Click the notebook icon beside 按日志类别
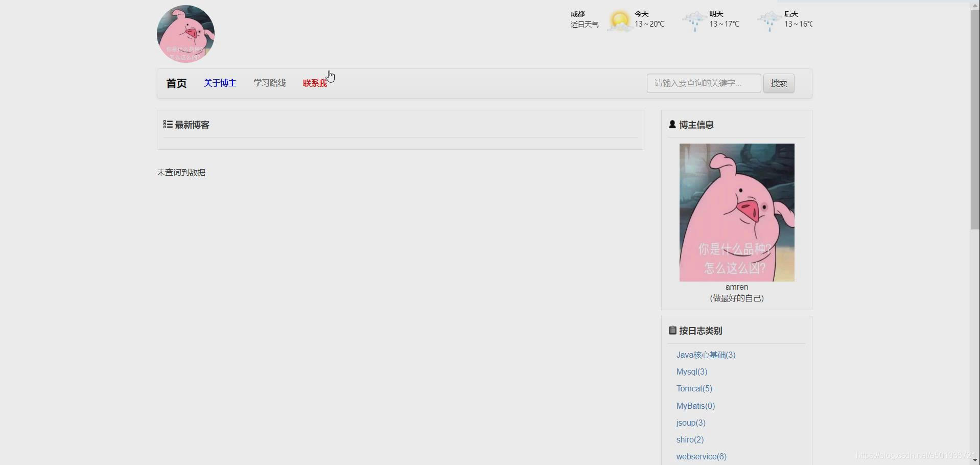 pyautogui.click(x=672, y=330)
